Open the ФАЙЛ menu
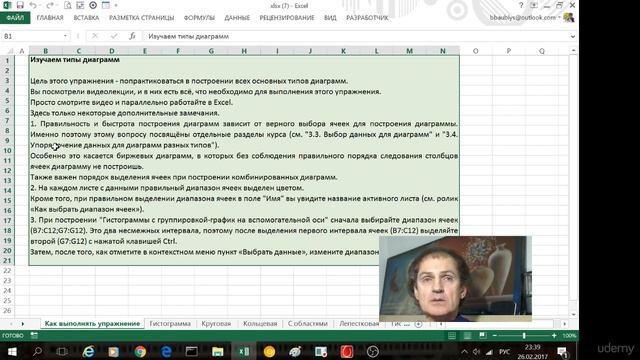This screenshot has height=360, width=640. tap(15, 18)
